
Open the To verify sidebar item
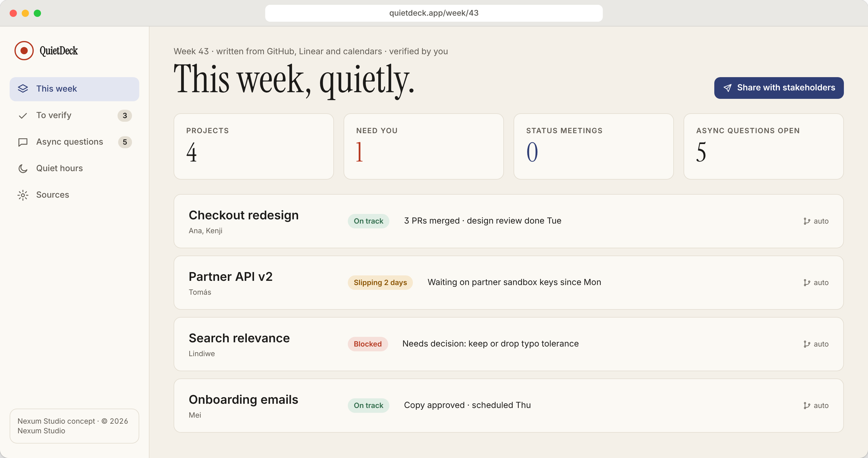[74, 115]
